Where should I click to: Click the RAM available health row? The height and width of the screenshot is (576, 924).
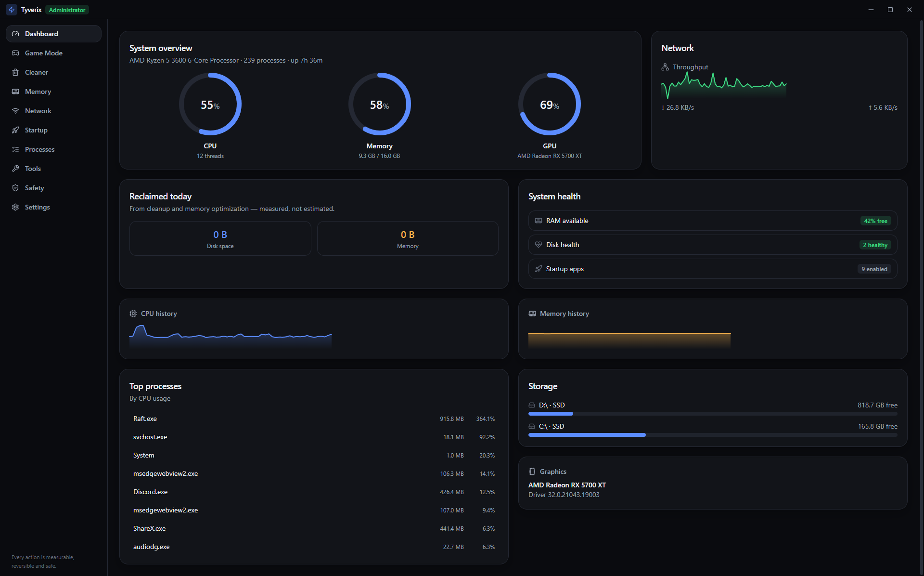pos(713,221)
